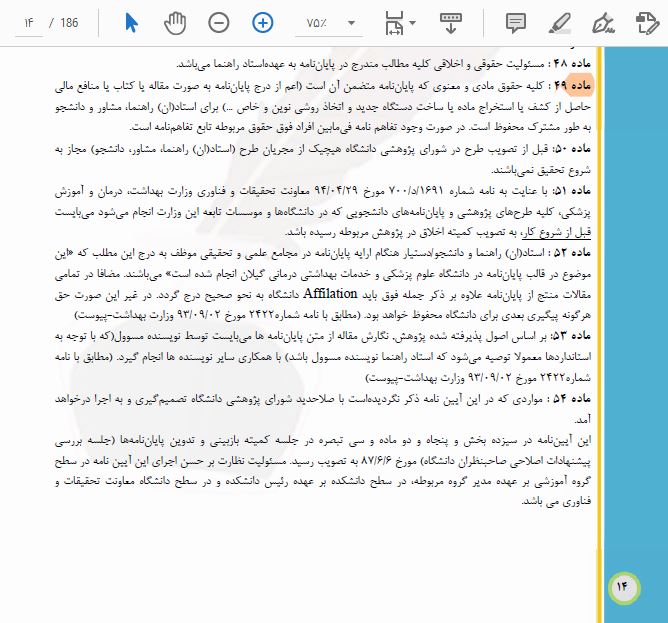Click the green page number 14 badge
Image resolution: width=668 pixels, height=623 pixels.
point(621,584)
